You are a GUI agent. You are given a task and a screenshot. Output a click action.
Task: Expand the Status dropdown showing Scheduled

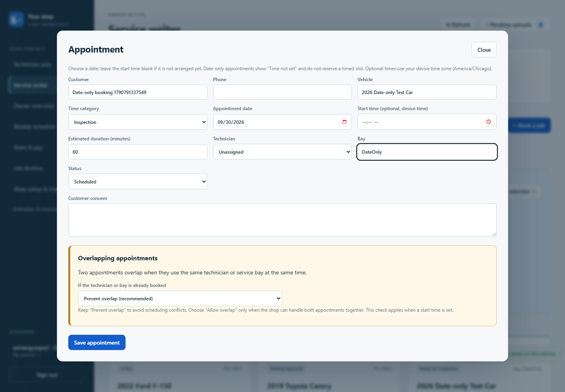coord(138,181)
